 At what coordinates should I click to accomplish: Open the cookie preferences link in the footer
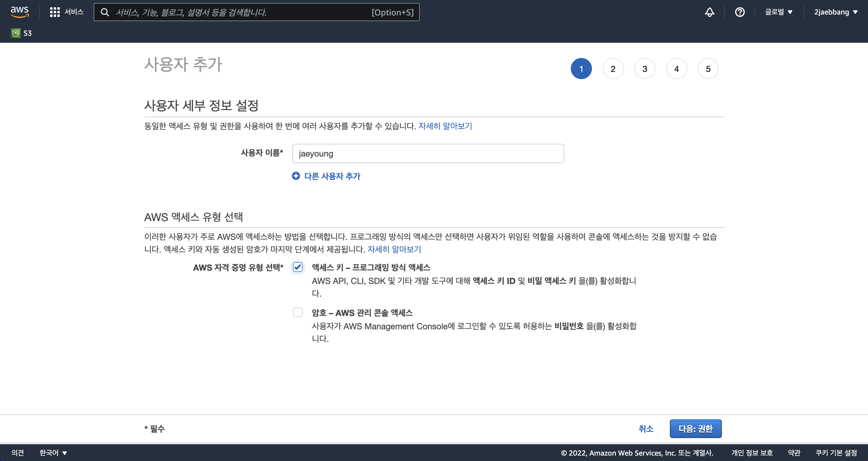(836, 453)
